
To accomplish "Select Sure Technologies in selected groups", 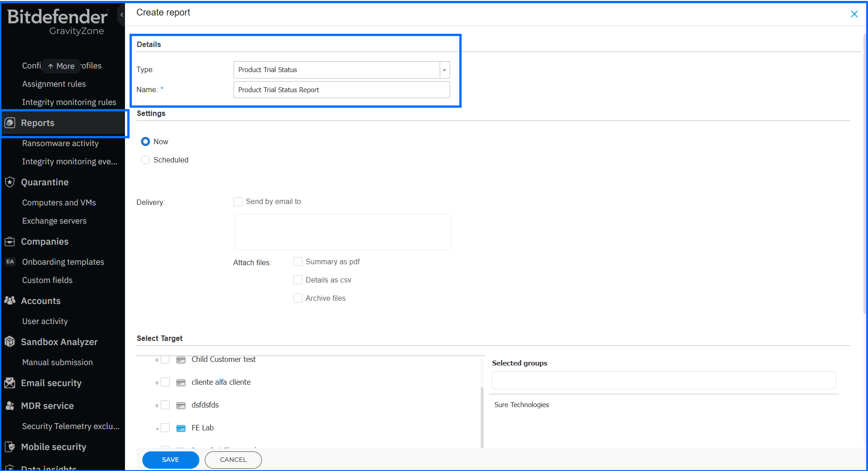I will tap(521, 405).
